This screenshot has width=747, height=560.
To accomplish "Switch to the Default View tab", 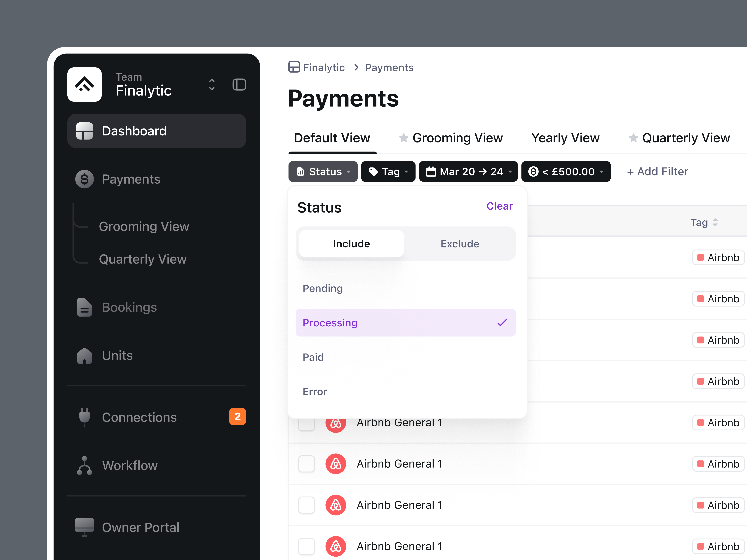I will pos(332,138).
